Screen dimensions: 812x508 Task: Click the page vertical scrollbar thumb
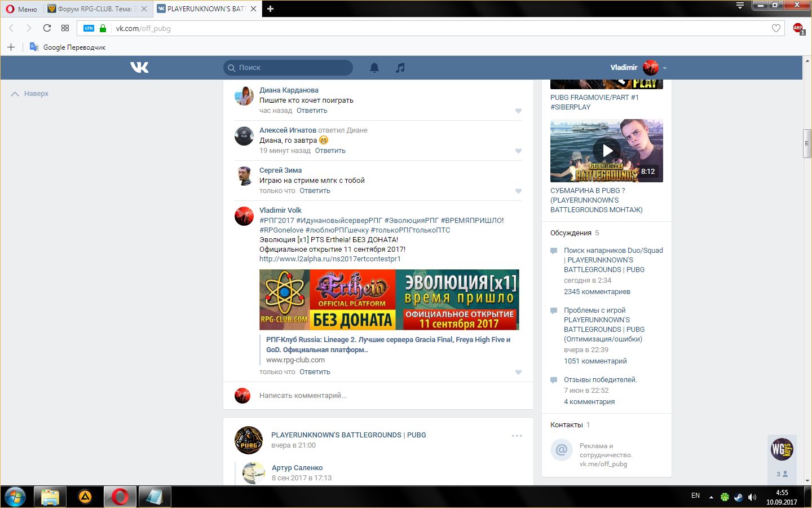[807, 144]
